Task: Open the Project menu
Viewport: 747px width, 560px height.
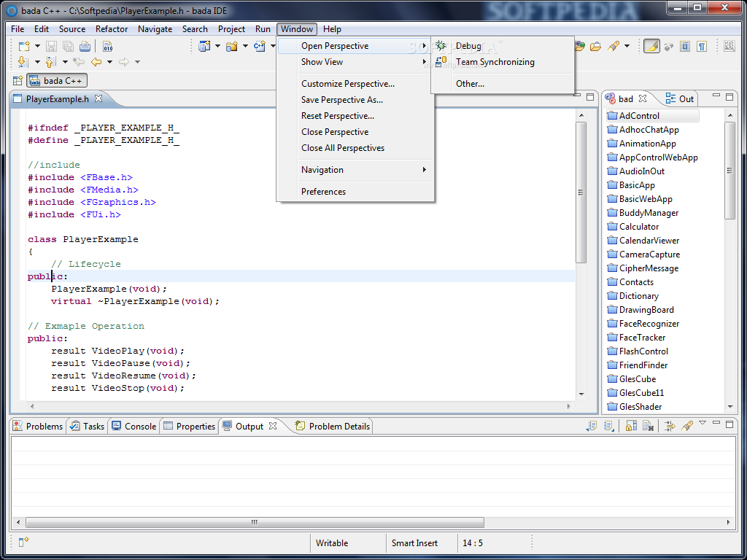Action: pyautogui.click(x=231, y=29)
